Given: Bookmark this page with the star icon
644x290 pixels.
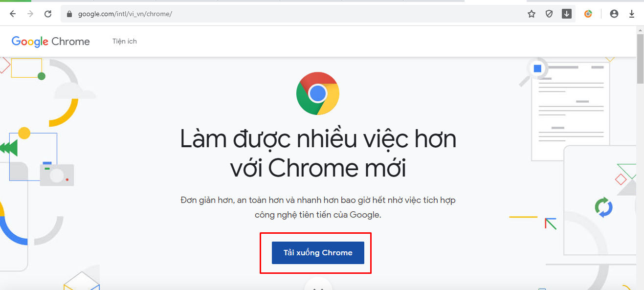Looking at the screenshot, I should 532,14.
